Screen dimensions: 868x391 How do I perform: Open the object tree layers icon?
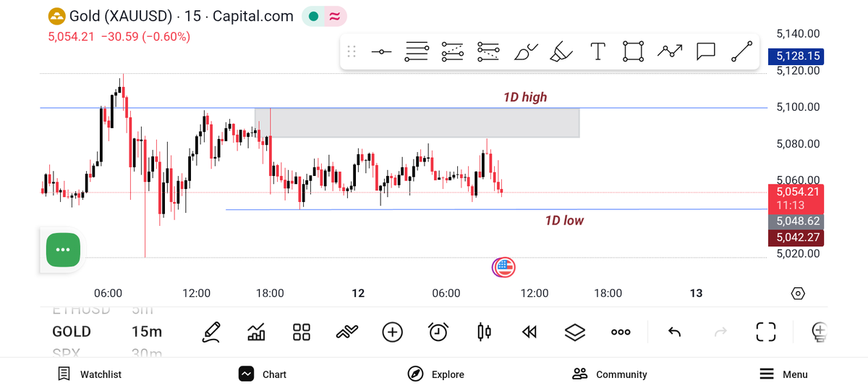click(574, 332)
